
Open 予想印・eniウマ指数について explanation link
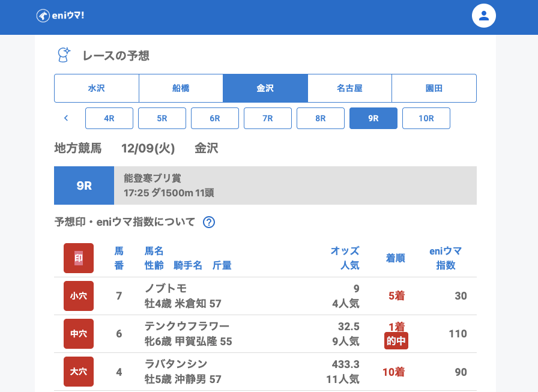[x=125, y=222]
